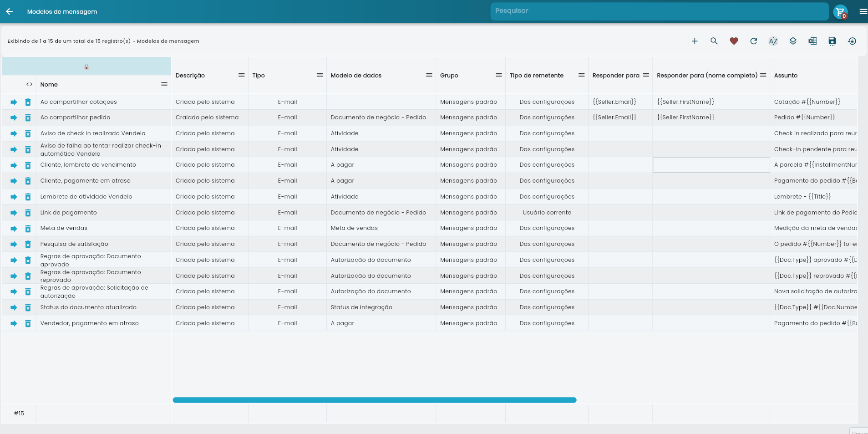
Task: Click the magnifier filter icon in the toolbar
Action: [x=714, y=41]
